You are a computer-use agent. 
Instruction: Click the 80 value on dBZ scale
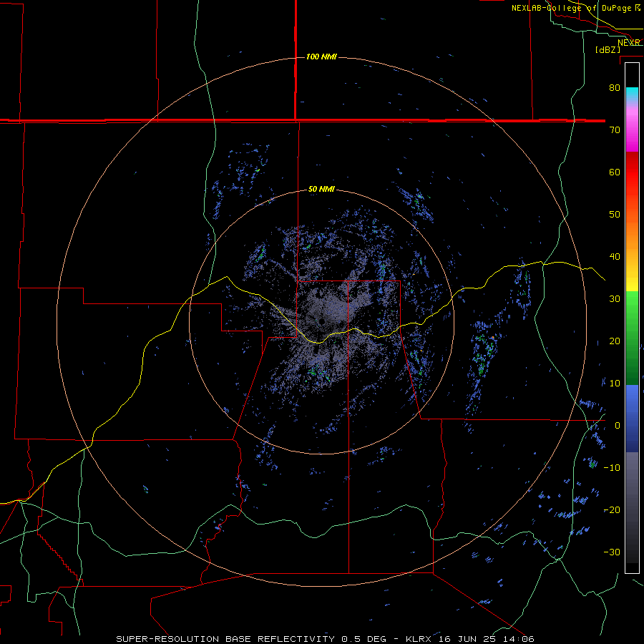coord(615,87)
